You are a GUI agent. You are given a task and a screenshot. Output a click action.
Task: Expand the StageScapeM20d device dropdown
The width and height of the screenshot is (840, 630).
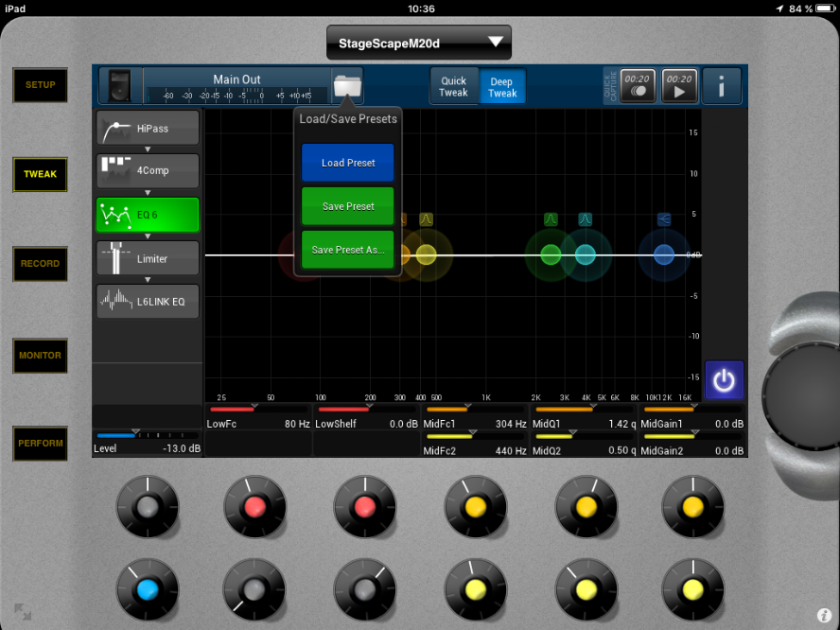click(419, 43)
